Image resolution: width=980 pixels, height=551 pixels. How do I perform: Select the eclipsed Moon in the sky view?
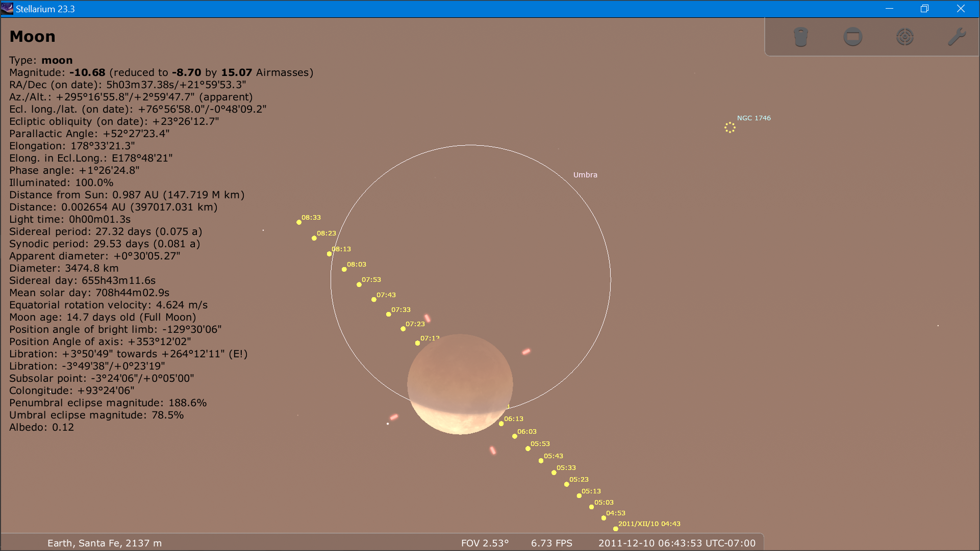459,385
